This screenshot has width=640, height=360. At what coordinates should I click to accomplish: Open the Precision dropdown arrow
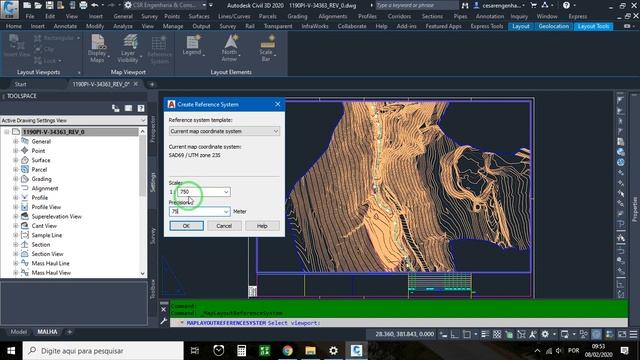point(226,211)
